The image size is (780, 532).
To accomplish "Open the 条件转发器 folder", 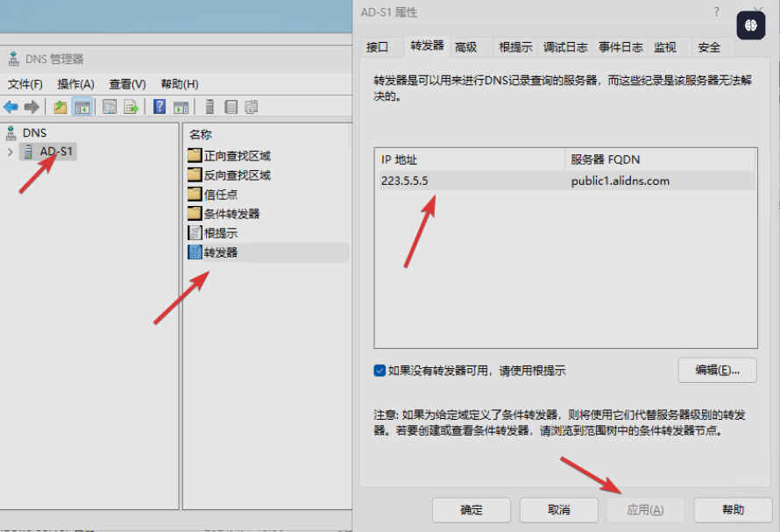I will coord(231,214).
